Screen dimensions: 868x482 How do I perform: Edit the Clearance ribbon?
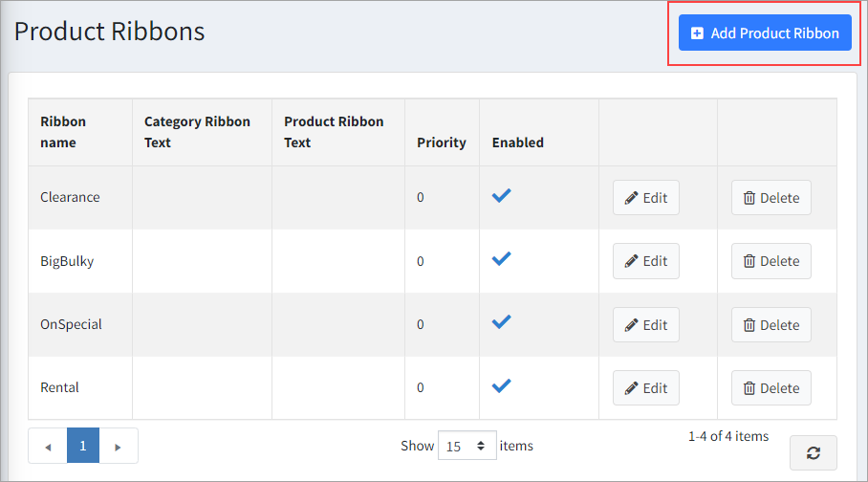point(645,198)
